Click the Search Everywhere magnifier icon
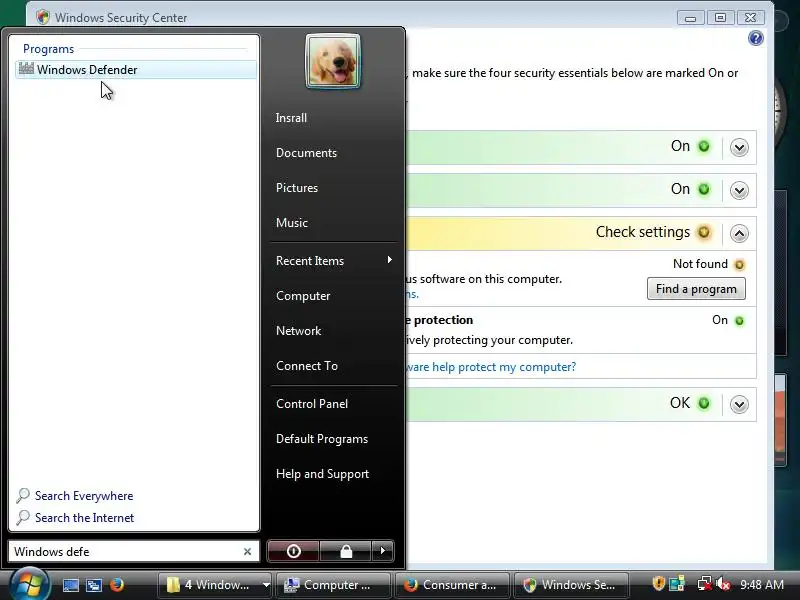 (x=22, y=495)
